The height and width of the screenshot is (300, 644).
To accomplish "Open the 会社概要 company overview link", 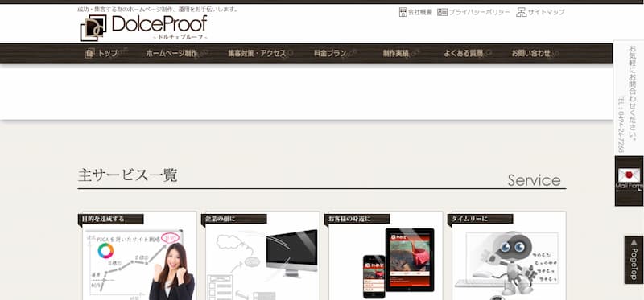I will pyautogui.click(x=419, y=12).
